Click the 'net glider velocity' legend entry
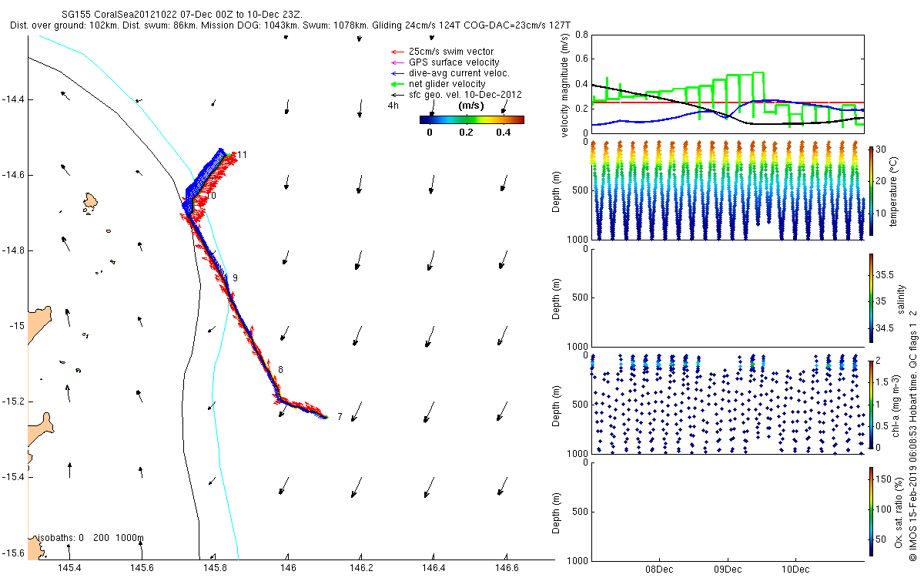The width and height of the screenshot is (924, 578). [439, 83]
